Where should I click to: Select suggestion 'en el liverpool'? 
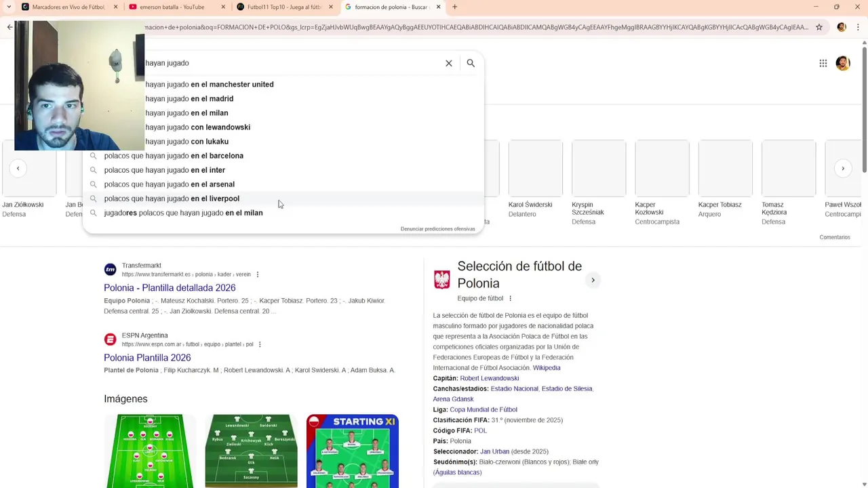click(283, 198)
